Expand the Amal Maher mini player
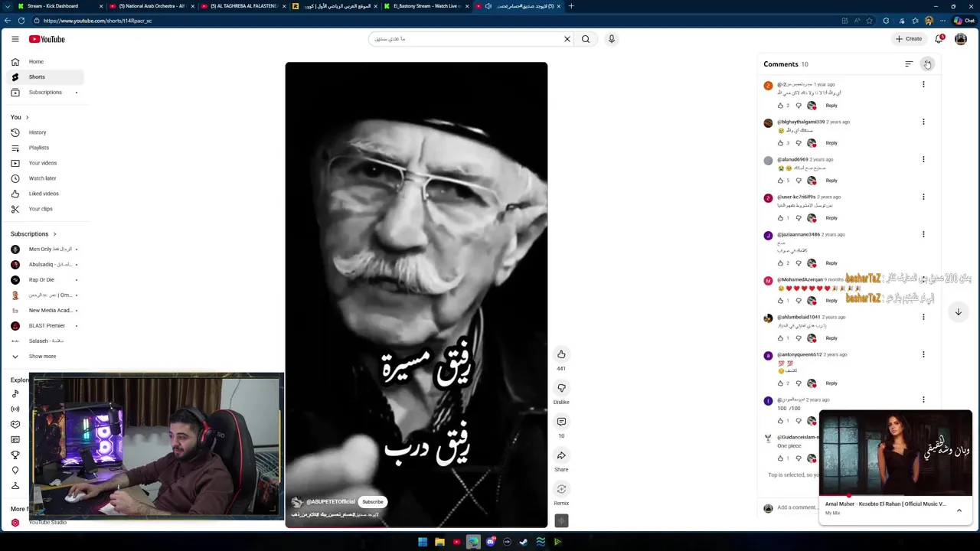The width and height of the screenshot is (980, 551). pyautogui.click(x=959, y=510)
